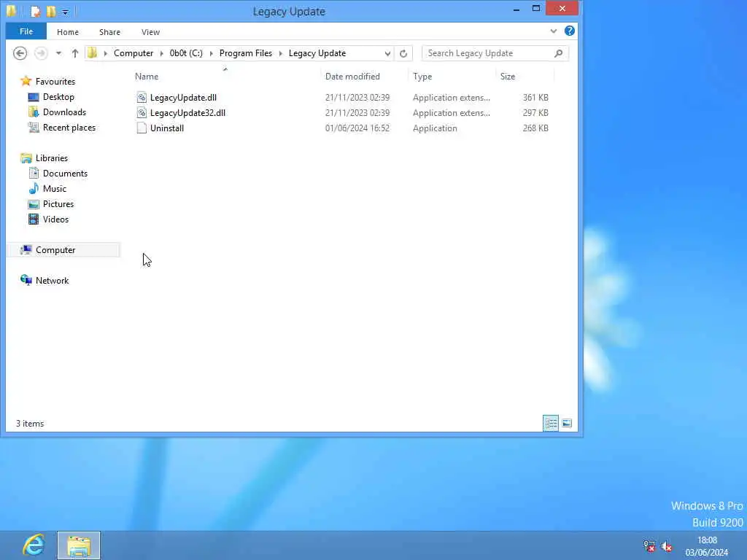
Task: Click Program Files in address path
Action: tap(245, 52)
